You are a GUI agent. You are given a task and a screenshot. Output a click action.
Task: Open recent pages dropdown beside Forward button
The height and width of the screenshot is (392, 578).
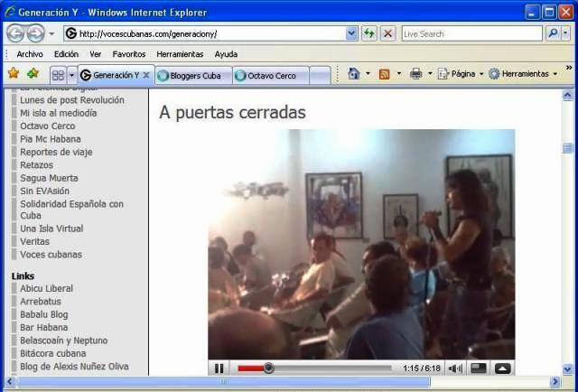(51, 34)
